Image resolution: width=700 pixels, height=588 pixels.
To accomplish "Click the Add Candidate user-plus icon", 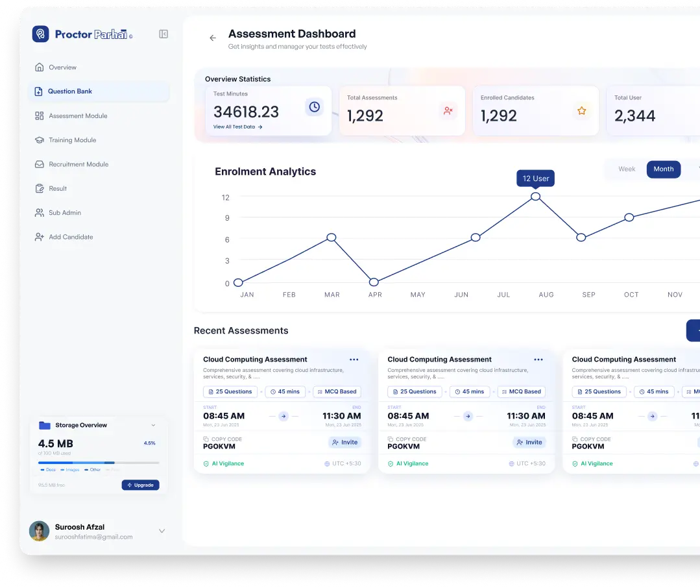I will click(40, 237).
